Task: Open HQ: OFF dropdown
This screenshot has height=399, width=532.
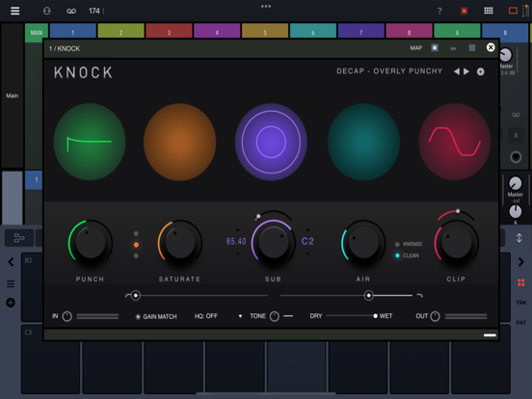Action: pos(218,316)
